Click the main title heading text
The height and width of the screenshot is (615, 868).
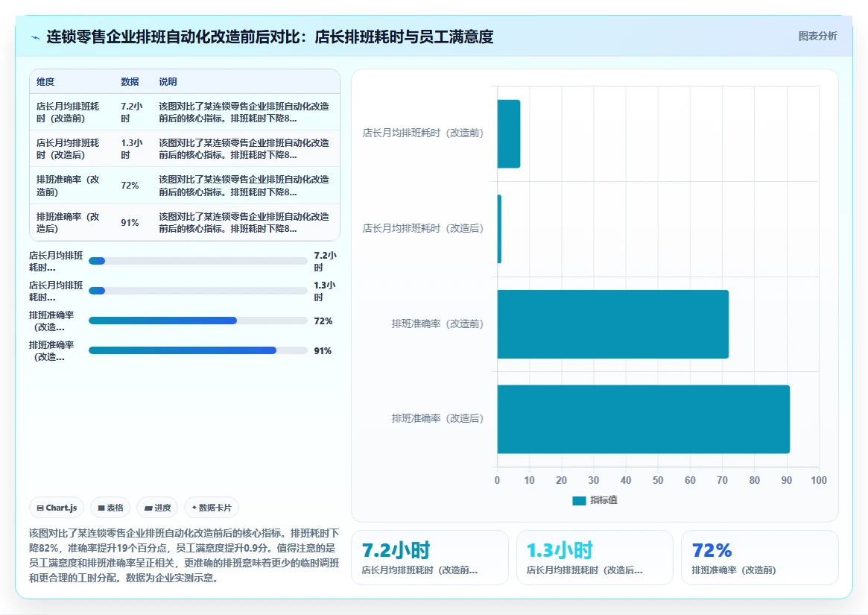coord(270,37)
